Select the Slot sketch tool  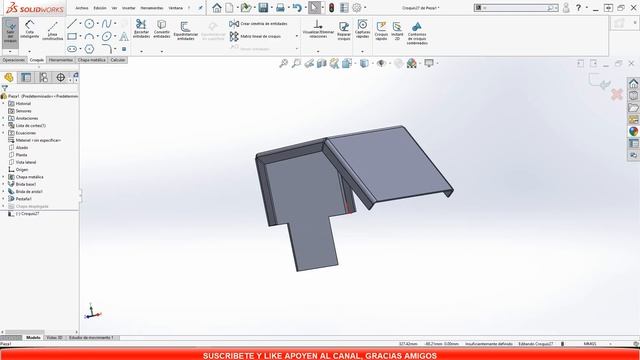tap(72, 49)
